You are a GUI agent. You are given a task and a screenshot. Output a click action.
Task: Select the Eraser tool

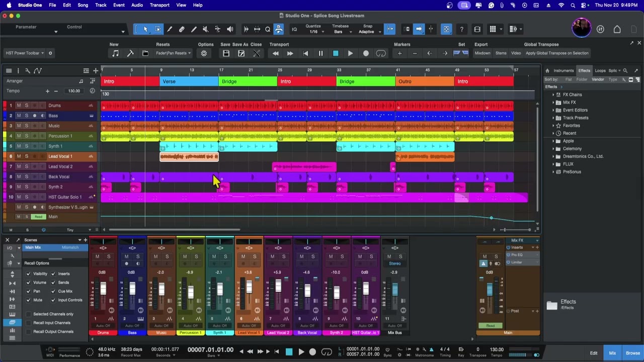(x=182, y=29)
